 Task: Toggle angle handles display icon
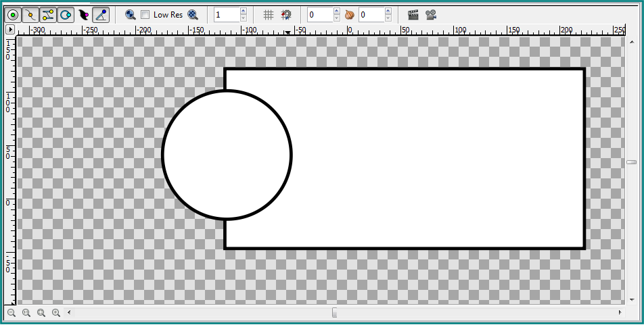(x=101, y=15)
